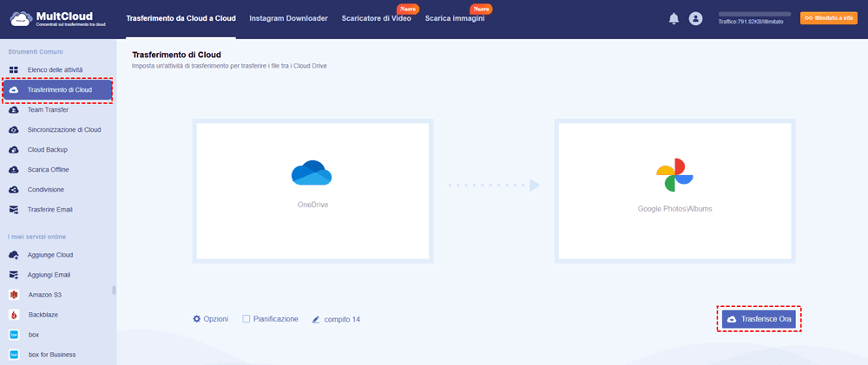Open the notifications bell
Screen dimensions: 868x365
(674, 19)
